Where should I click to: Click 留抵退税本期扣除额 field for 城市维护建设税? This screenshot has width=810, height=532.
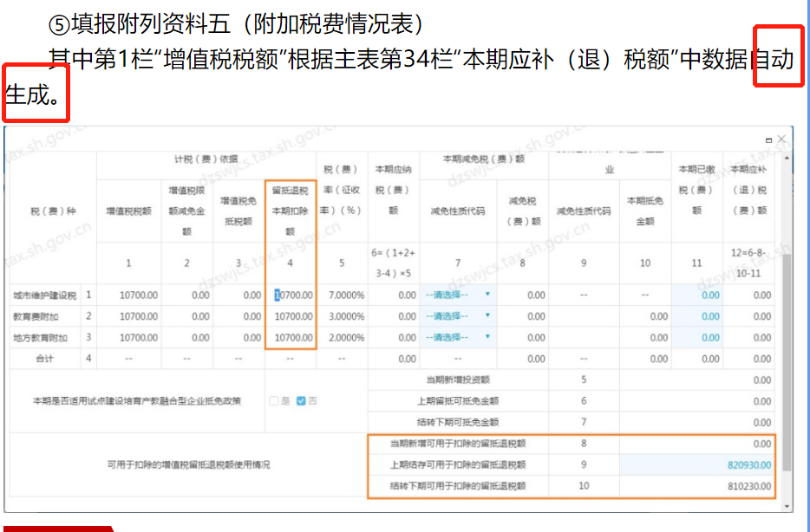click(x=291, y=295)
